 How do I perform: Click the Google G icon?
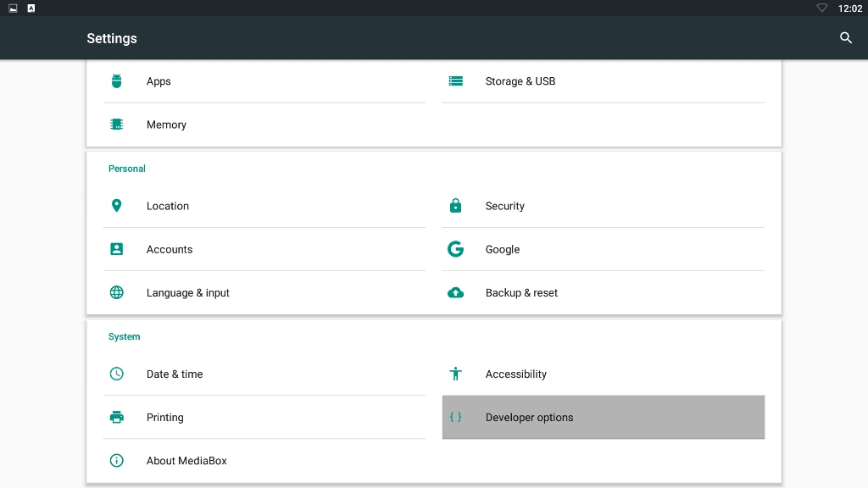(x=456, y=249)
